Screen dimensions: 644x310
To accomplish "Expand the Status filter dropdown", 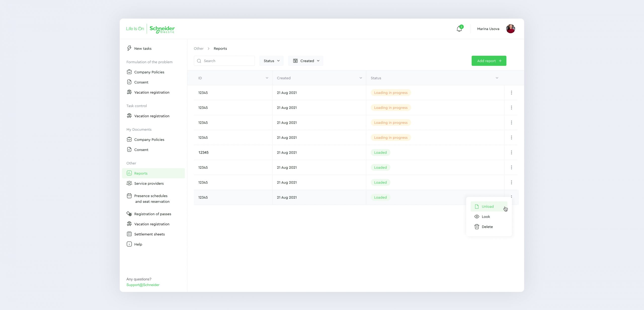I will tap(271, 61).
